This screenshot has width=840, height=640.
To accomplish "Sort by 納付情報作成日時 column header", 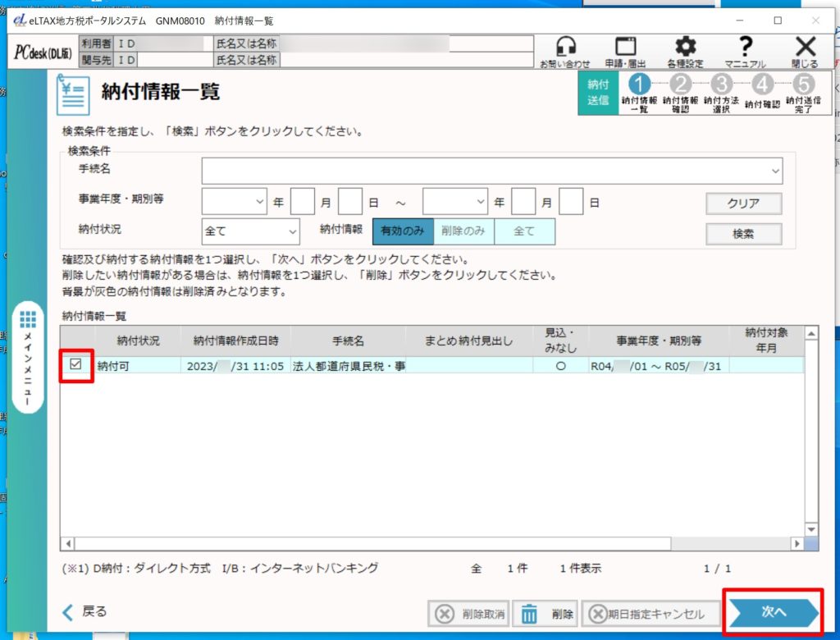I will click(235, 340).
